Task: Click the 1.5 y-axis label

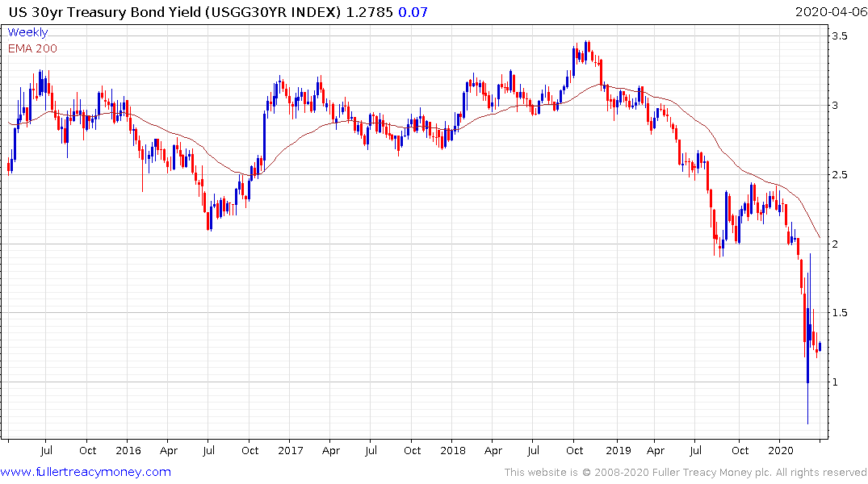Action: click(x=839, y=313)
